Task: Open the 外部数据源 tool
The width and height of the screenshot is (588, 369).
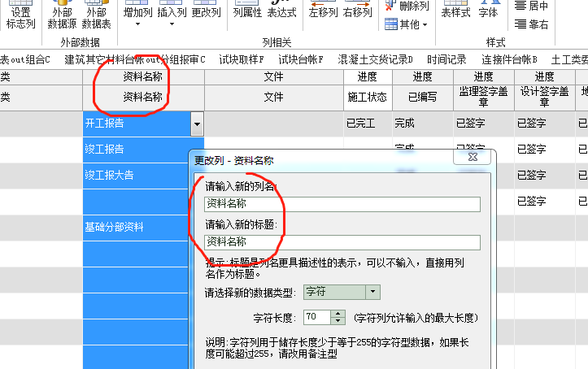Action: [x=62, y=18]
